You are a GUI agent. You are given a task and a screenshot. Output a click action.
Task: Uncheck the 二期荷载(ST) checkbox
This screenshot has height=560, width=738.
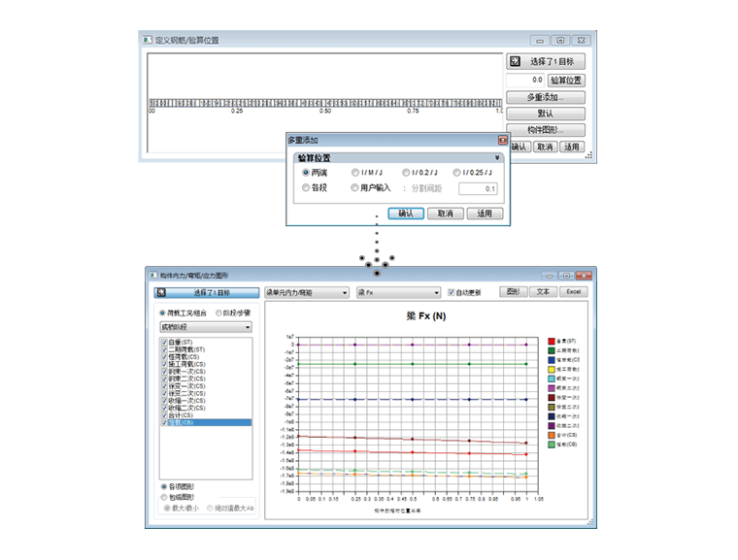click(164, 349)
